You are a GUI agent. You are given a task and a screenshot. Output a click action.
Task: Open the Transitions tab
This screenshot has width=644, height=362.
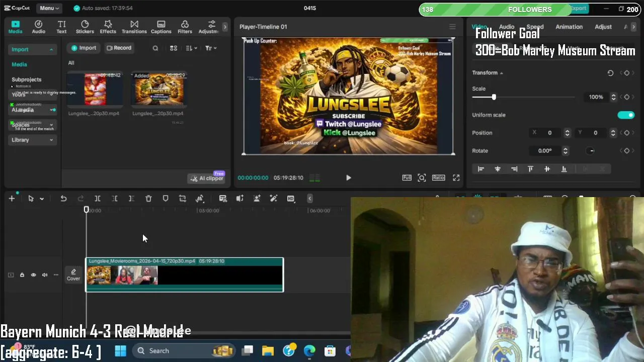click(134, 27)
